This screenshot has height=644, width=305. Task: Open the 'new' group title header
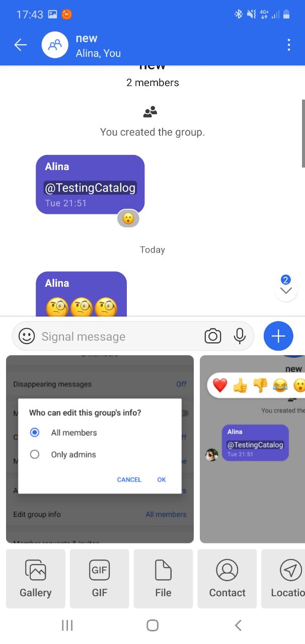[87, 38]
